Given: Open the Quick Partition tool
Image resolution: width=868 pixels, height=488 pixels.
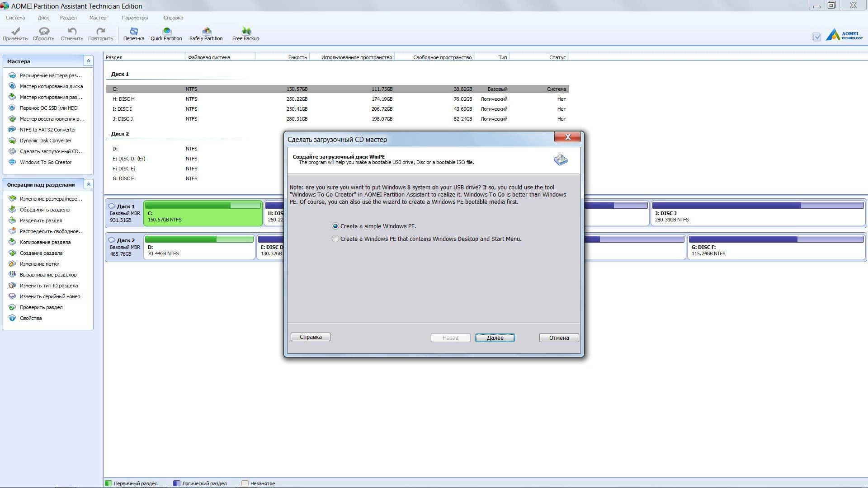Looking at the screenshot, I should [166, 34].
